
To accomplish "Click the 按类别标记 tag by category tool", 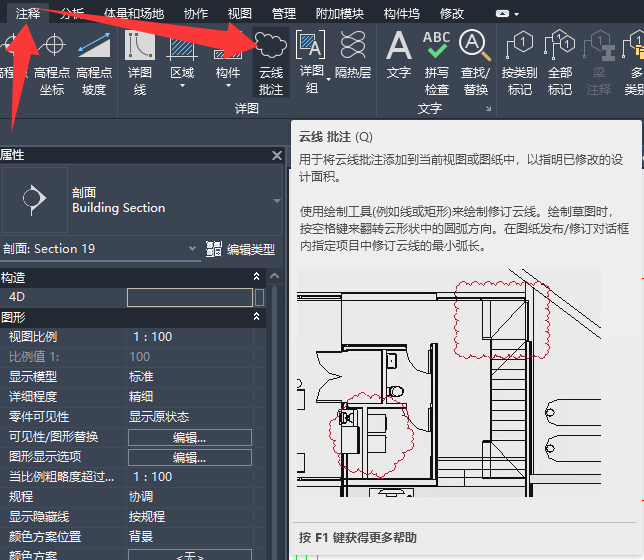I will click(x=520, y=63).
